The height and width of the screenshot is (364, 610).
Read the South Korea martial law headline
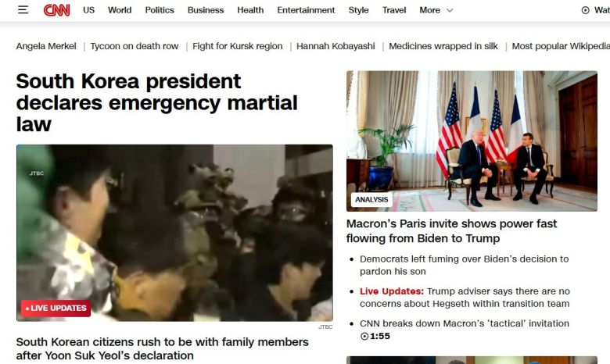click(156, 102)
